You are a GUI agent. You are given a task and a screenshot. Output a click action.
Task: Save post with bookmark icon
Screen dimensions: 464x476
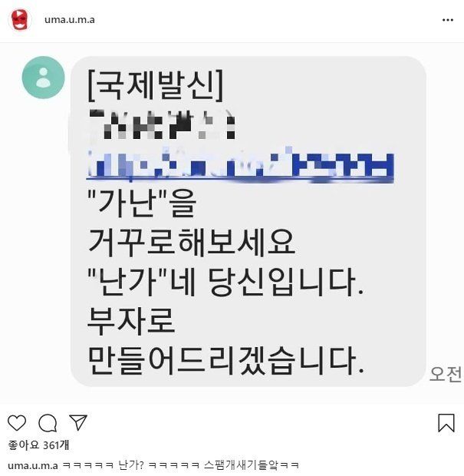point(446,422)
